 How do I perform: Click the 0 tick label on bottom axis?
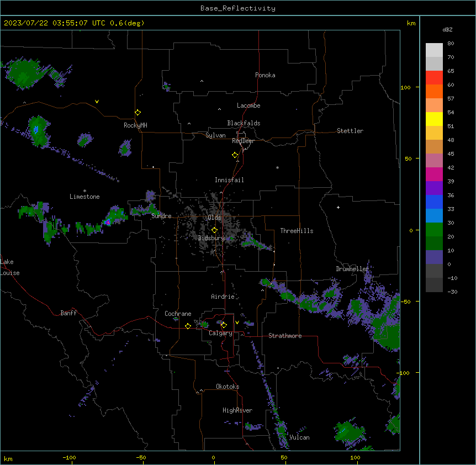(x=213, y=457)
